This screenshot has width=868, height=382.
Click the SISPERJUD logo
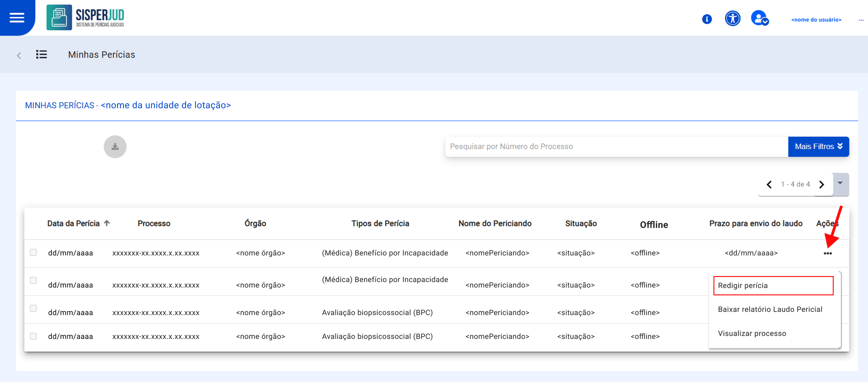coord(85,17)
